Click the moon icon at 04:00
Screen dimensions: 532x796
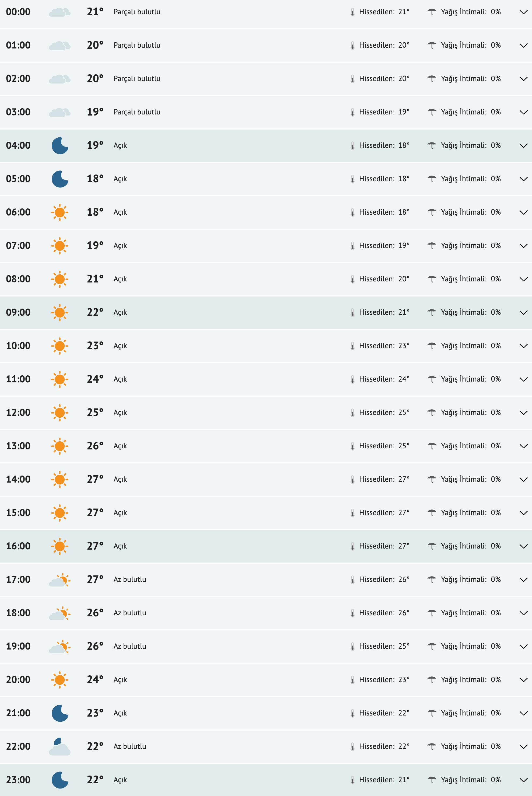click(60, 146)
